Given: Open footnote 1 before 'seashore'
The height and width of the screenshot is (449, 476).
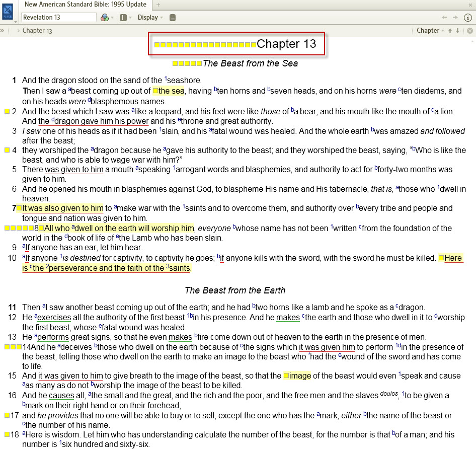Looking at the screenshot, I should (166, 79).
